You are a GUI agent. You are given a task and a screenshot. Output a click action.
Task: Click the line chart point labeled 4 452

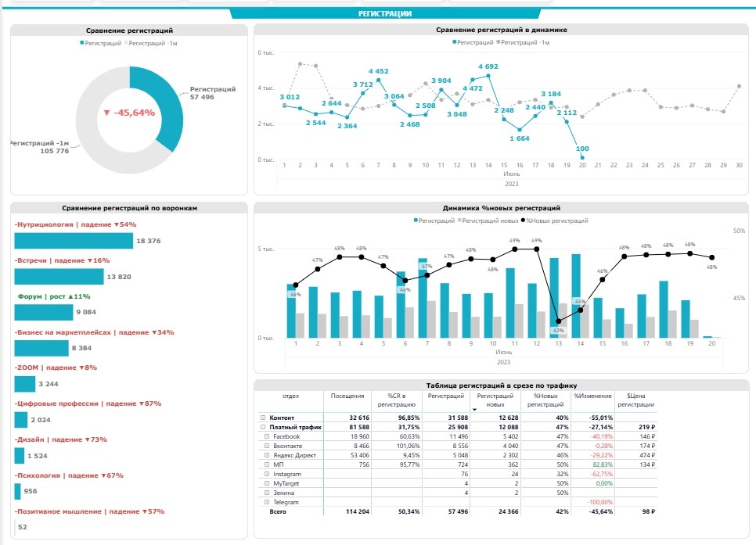[x=379, y=80]
